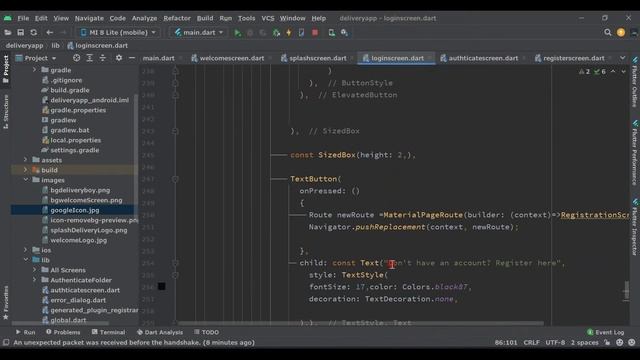Open the Navigate menu
The height and width of the screenshot is (360, 640).
tap(89, 18)
